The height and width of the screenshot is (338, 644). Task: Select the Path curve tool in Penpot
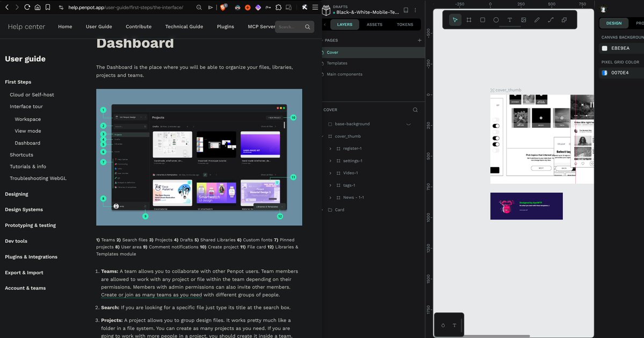(551, 20)
